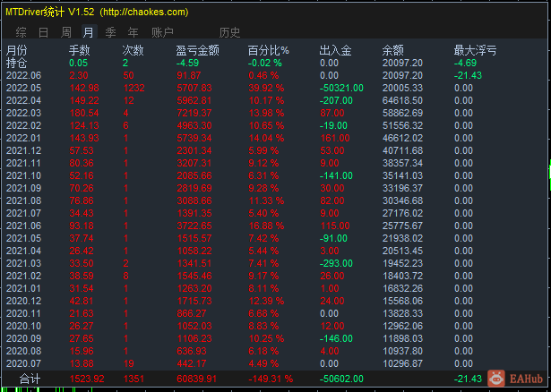Click the 手数 column header
The width and height of the screenshot is (551, 392).
tap(80, 50)
